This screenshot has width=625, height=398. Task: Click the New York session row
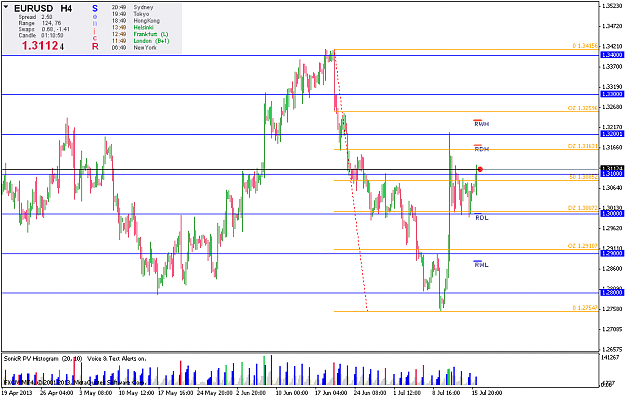[x=134, y=48]
